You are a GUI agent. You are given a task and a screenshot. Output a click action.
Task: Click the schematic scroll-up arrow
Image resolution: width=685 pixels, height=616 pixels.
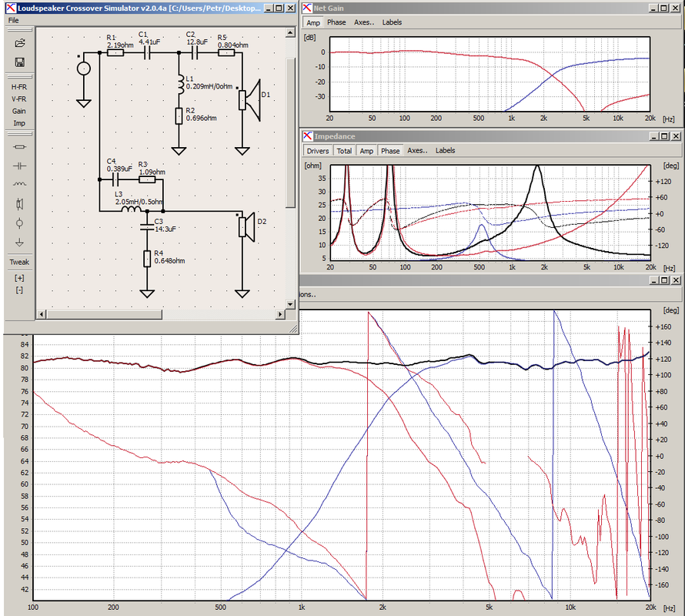(x=291, y=33)
